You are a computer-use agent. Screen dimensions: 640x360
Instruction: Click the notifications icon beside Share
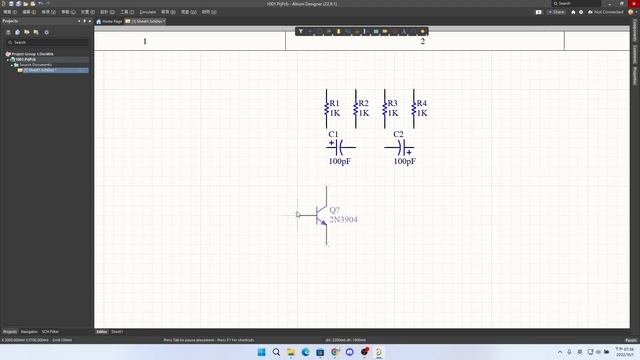point(538,12)
